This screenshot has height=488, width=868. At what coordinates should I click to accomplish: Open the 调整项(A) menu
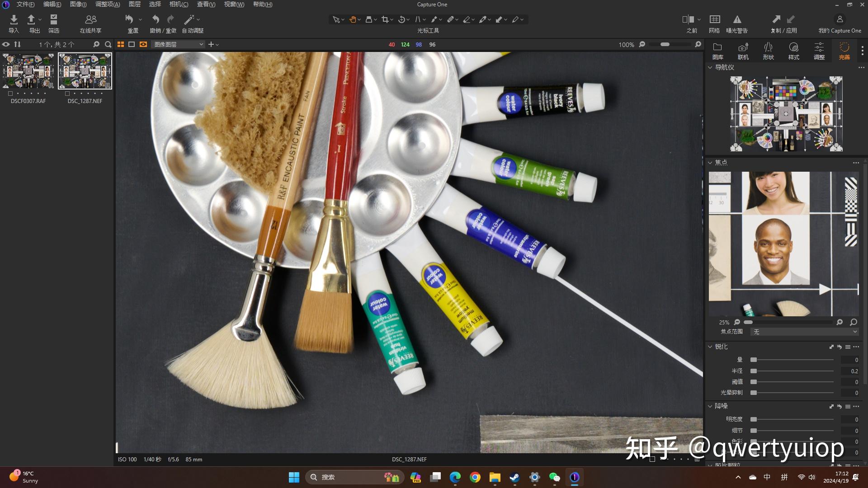(x=108, y=4)
